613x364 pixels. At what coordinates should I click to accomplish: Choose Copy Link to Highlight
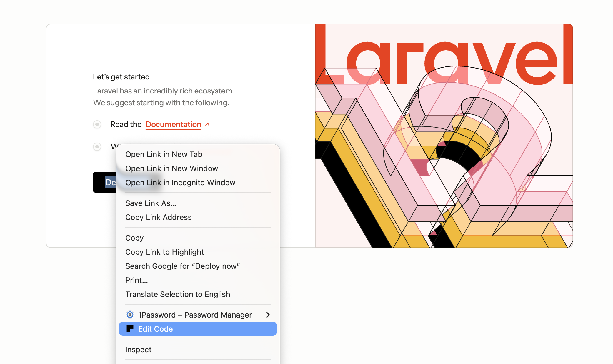[164, 252]
